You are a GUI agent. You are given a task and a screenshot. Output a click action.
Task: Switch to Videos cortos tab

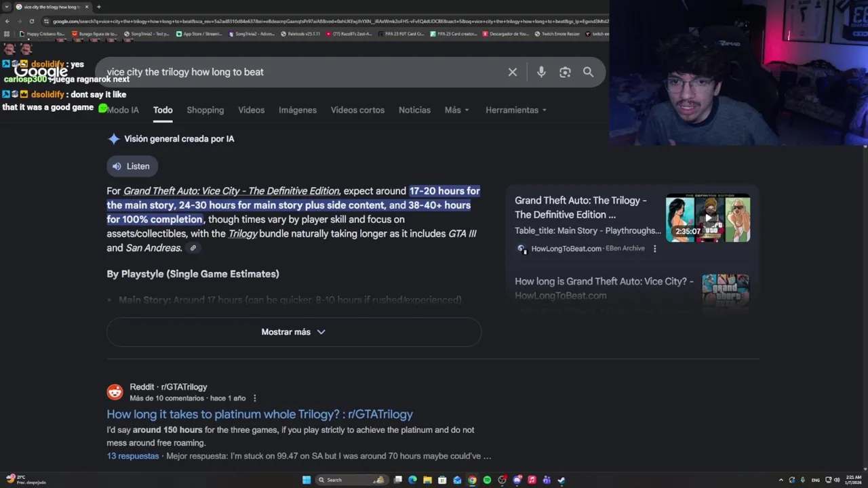(357, 110)
